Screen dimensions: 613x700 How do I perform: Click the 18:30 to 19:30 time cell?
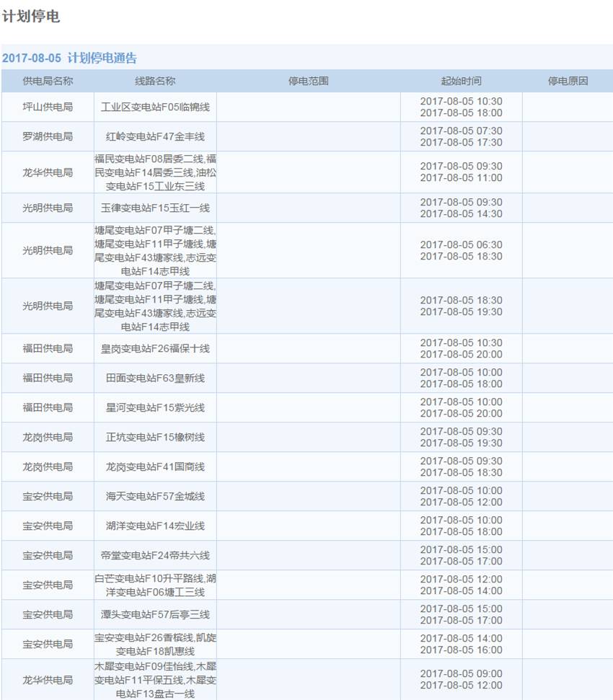(462, 306)
